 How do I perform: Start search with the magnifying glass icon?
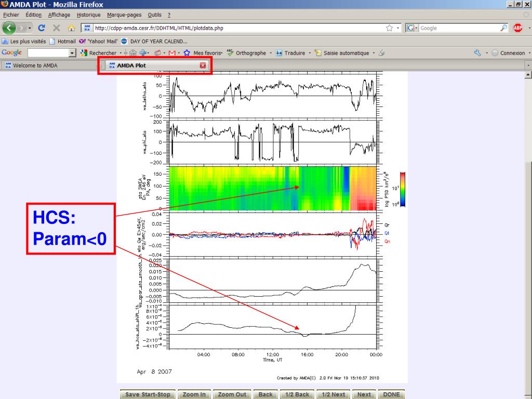(503, 28)
